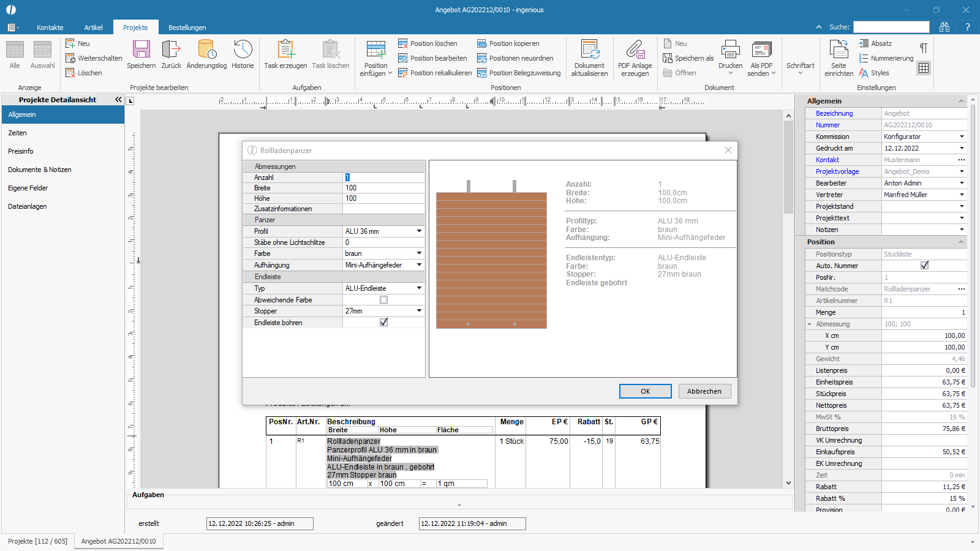Click the Breite input field
Image resolution: width=980 pixels, height=551 pixels.
pos(383,188)
